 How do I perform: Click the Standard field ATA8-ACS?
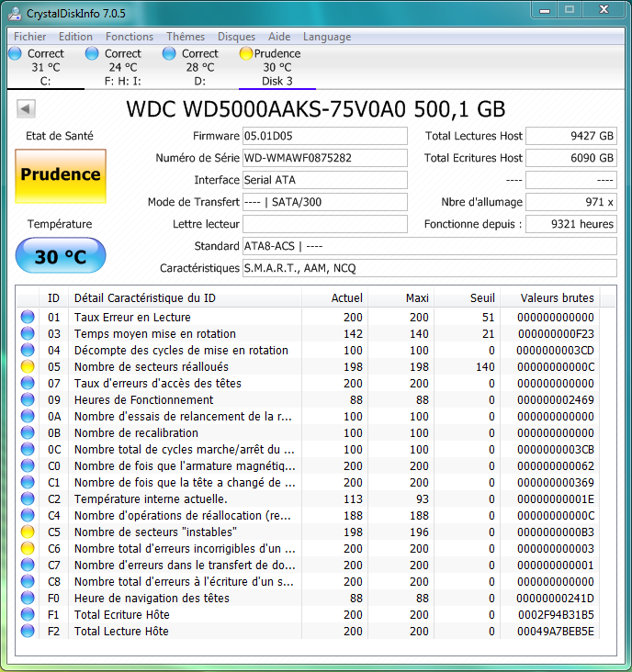(430, 246)
